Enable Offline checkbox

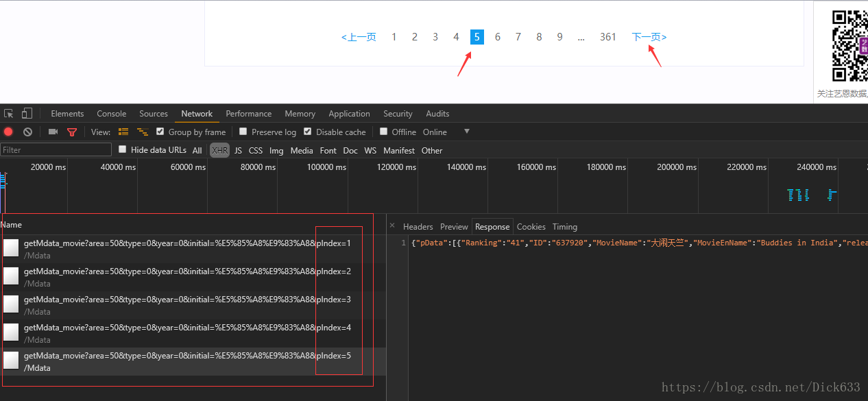click(383, 132)
